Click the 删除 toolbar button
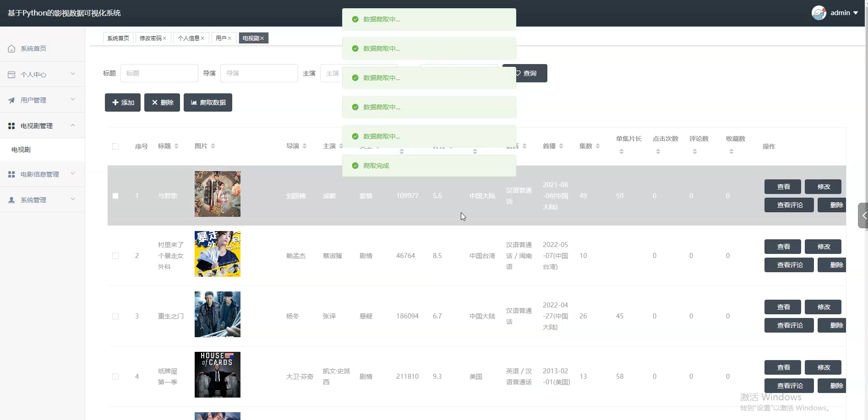Image resolution: width=868 pixels, height=420 pixels. (x=162, y=102)
